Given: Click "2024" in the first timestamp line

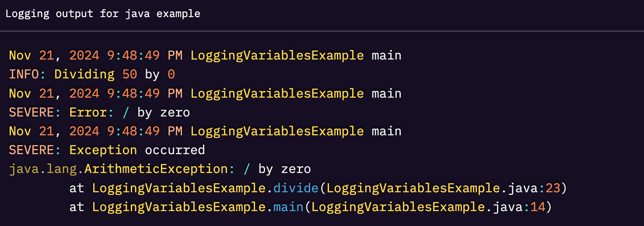Looking at the screenshot, I should (84, 56).
